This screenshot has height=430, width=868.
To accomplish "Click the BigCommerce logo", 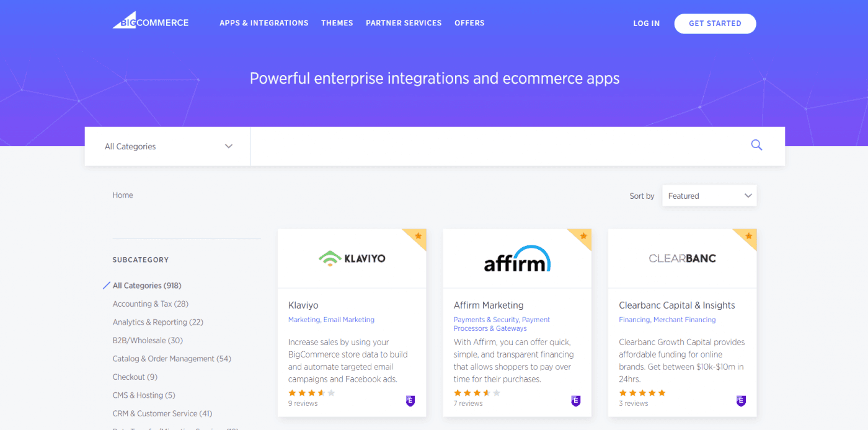I will point(151,20).
